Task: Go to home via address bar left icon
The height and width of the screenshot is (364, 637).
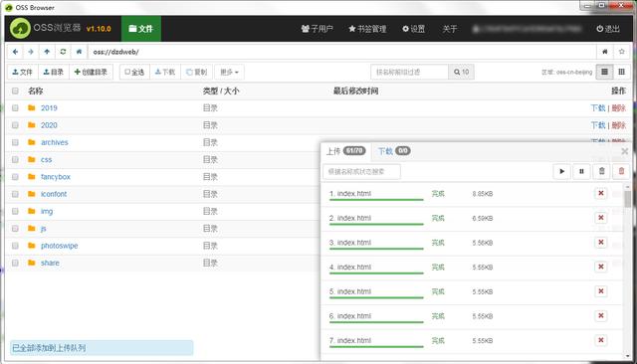Action: click(80, 52)
